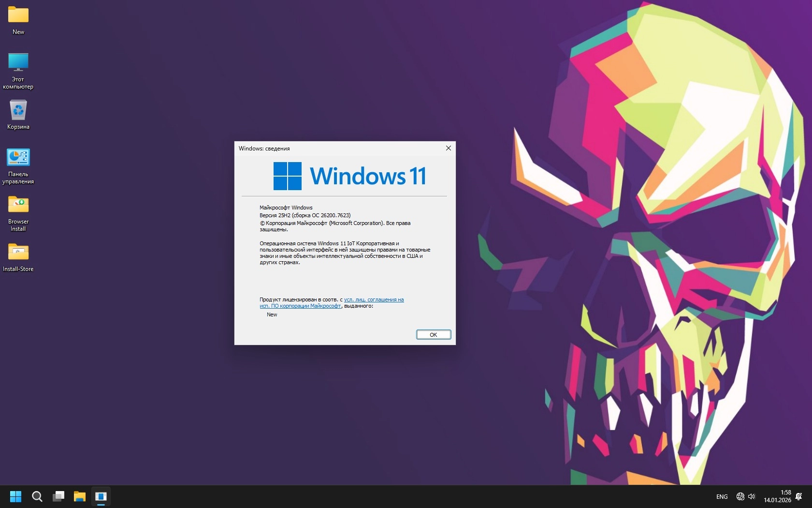The height and width of the screenshot is (508, 812).
Task: Open the Start menu
Action: coord(15,496)
